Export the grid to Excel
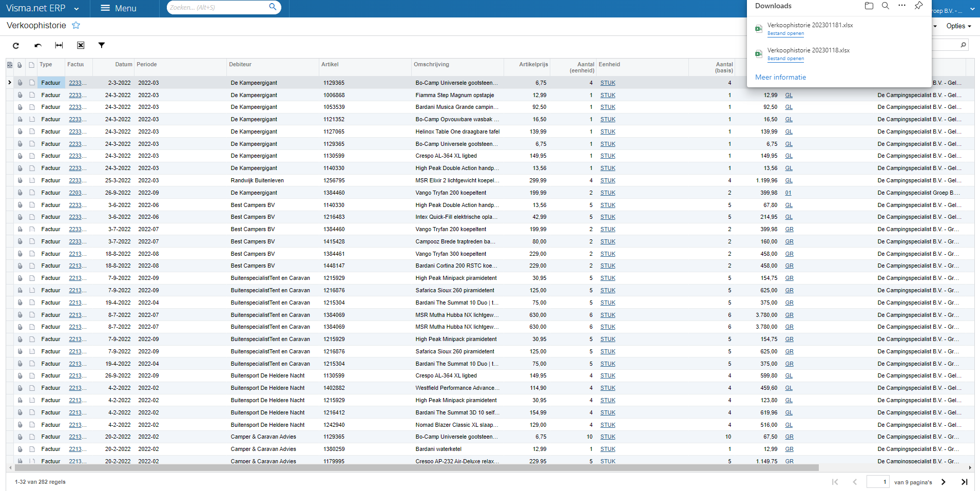The height and width of the screenshot is (491, 980). pyautogui.click(x=81, y=46)
